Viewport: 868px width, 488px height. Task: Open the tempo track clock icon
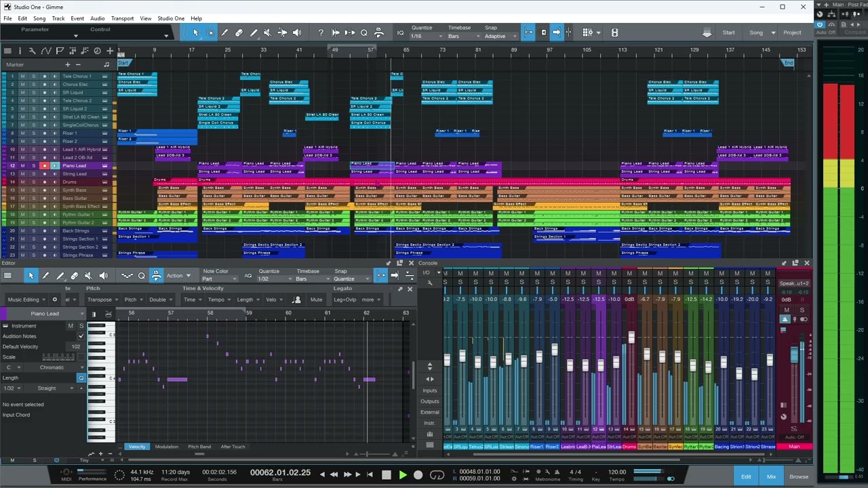pos(97,51)
